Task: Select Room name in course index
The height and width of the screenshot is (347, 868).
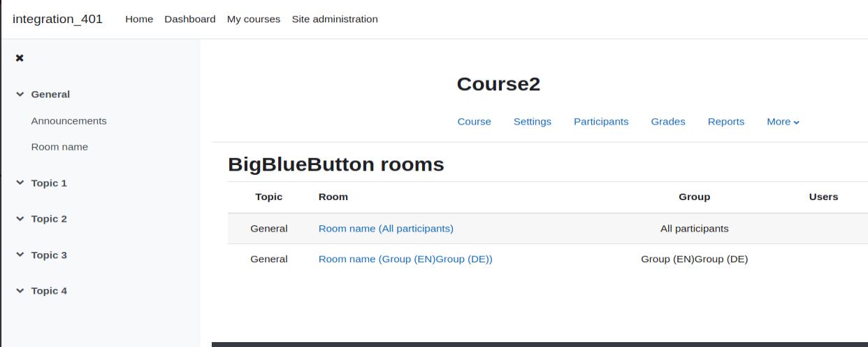Action: coord(59,147)
